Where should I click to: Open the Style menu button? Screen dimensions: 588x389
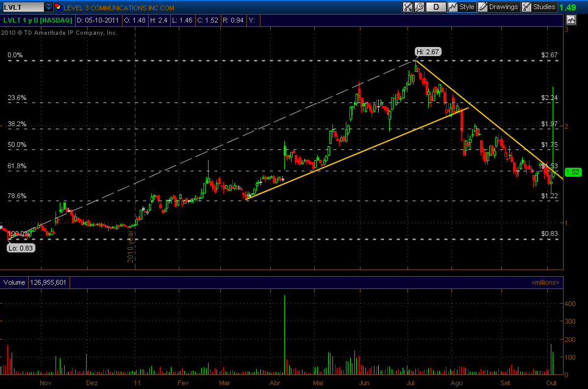pyautogui.click(x=462, y=7)
